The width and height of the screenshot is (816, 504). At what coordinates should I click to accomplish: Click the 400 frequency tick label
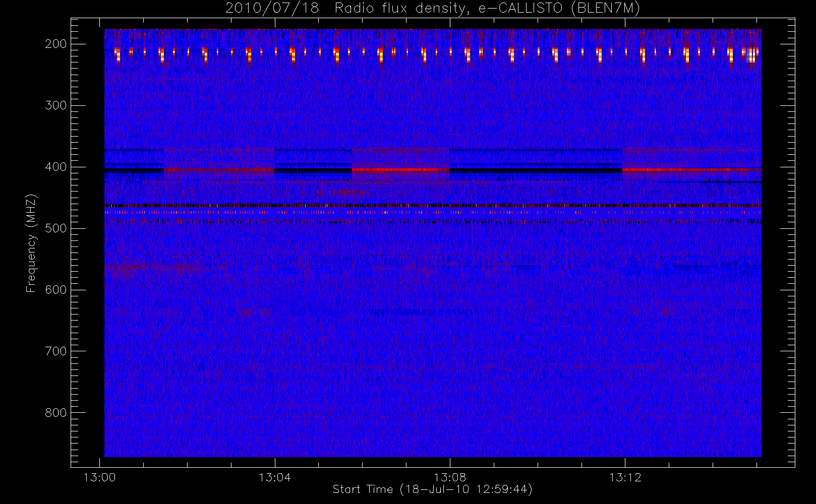click(x=56, y=167)
